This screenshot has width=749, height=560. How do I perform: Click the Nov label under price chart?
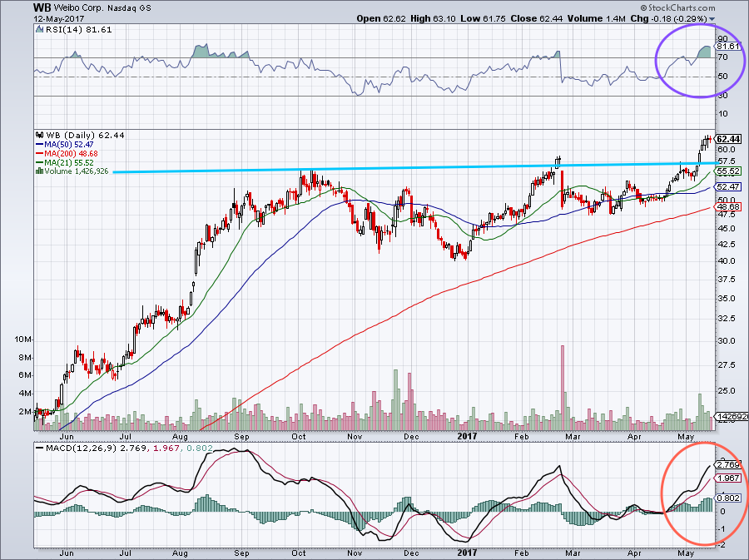coord(355,437)
